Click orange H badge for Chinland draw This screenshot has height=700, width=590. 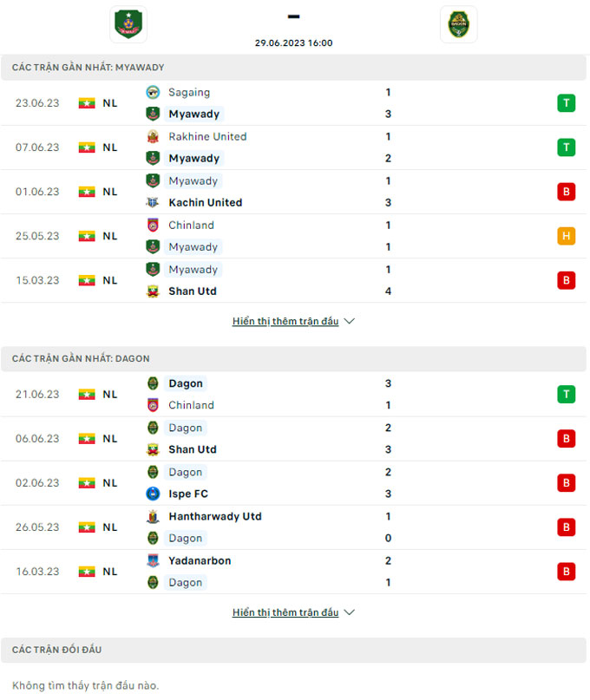pos(566,236)
